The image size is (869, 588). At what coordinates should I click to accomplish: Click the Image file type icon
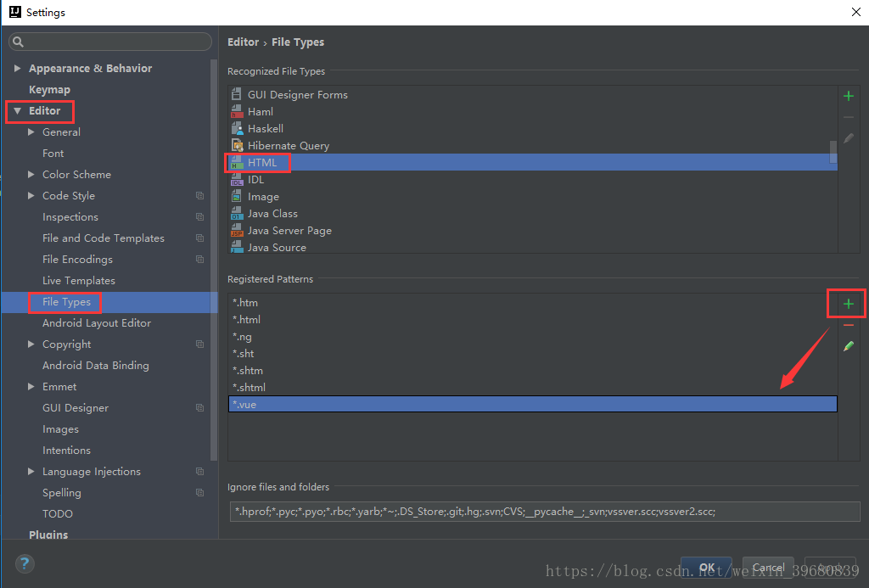[x=237, y=197]
